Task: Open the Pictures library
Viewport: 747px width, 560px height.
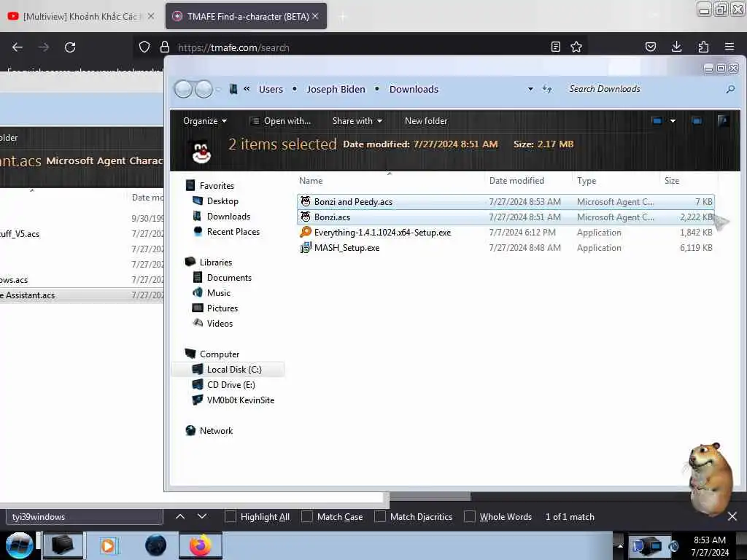Action: point(222,308)
